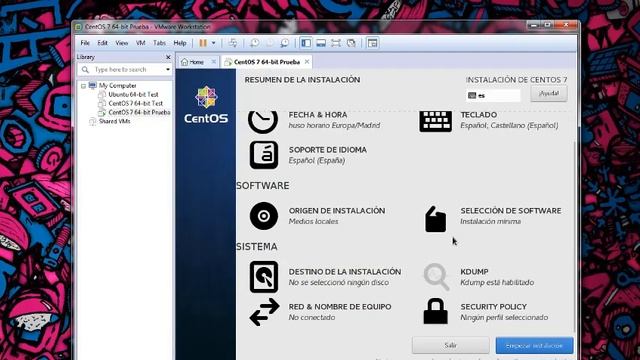Open SOPORTE DE IDIOMA settings link
The height and width of the screenshot is (360, 640).
coord(328,150)
